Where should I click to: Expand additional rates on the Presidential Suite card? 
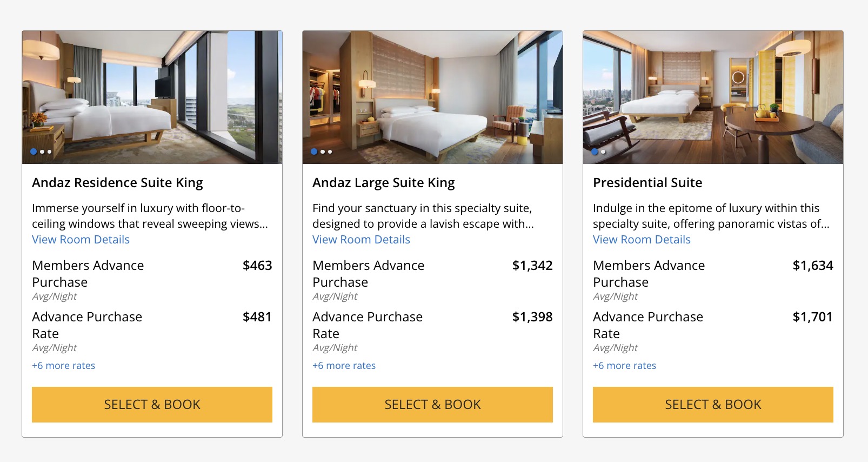624,365
